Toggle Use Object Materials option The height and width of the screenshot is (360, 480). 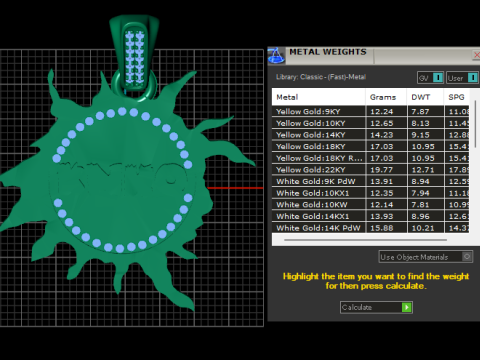[x=426, y=257]
